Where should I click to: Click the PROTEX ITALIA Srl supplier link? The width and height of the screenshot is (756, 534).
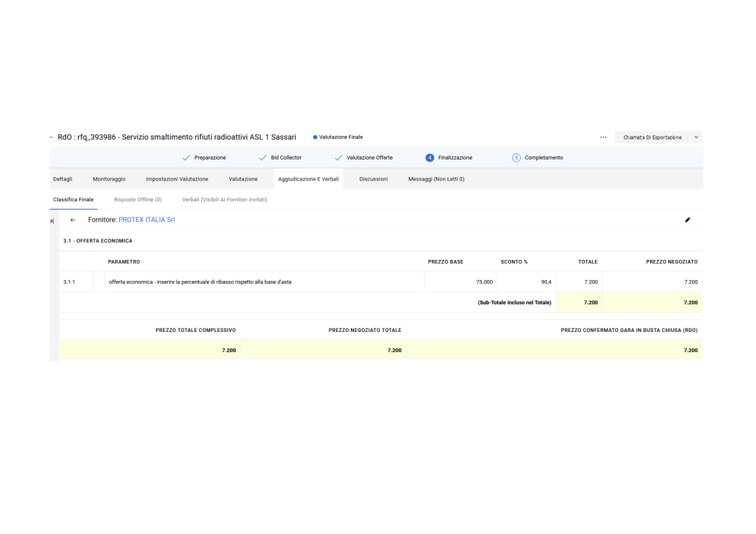146,220
